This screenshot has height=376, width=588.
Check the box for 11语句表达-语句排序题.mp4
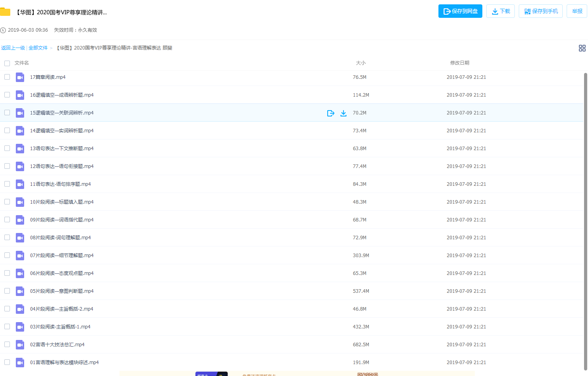click(7, 184)
